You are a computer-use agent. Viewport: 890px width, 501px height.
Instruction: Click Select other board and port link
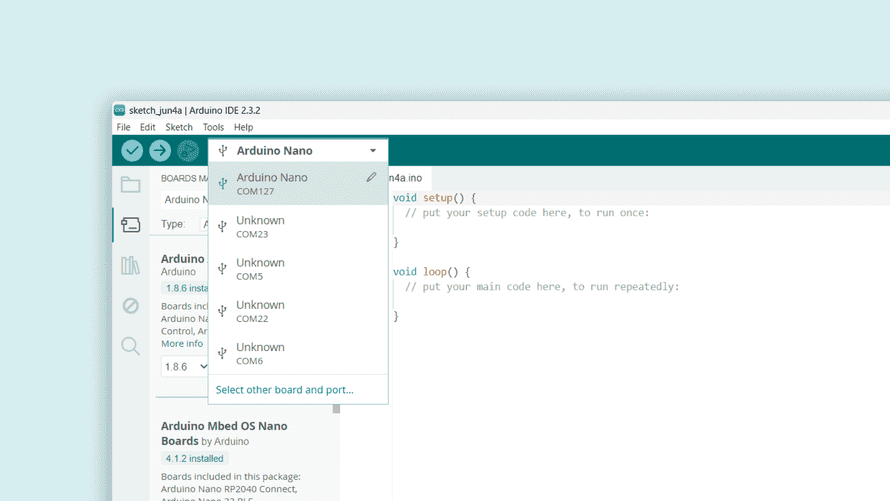285,390
